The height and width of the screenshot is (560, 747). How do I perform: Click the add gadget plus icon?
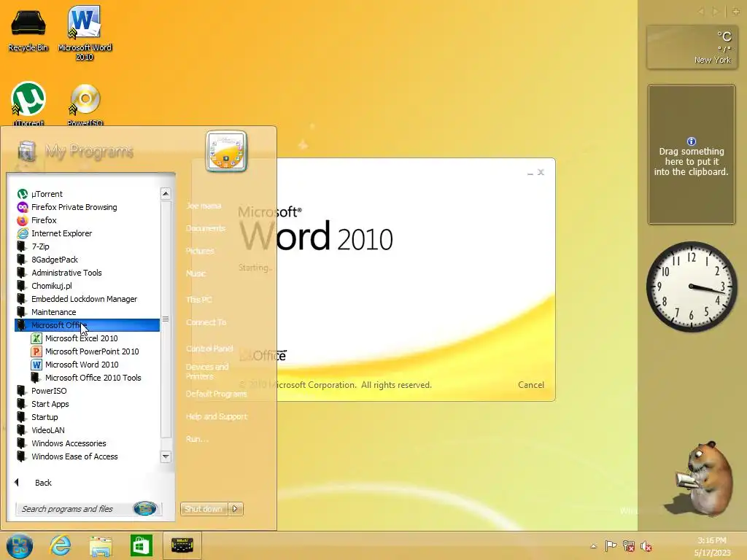[735, 12]
